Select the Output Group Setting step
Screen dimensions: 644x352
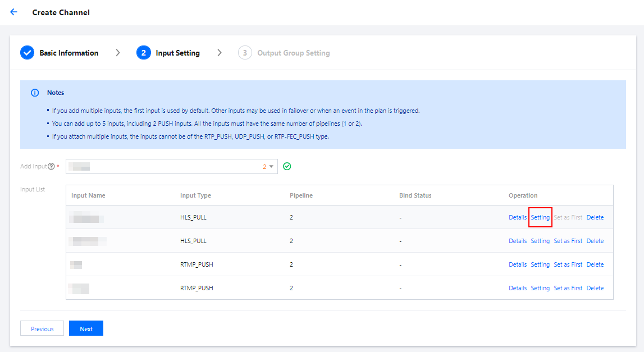pyautogui.click(x=293, y=53)
